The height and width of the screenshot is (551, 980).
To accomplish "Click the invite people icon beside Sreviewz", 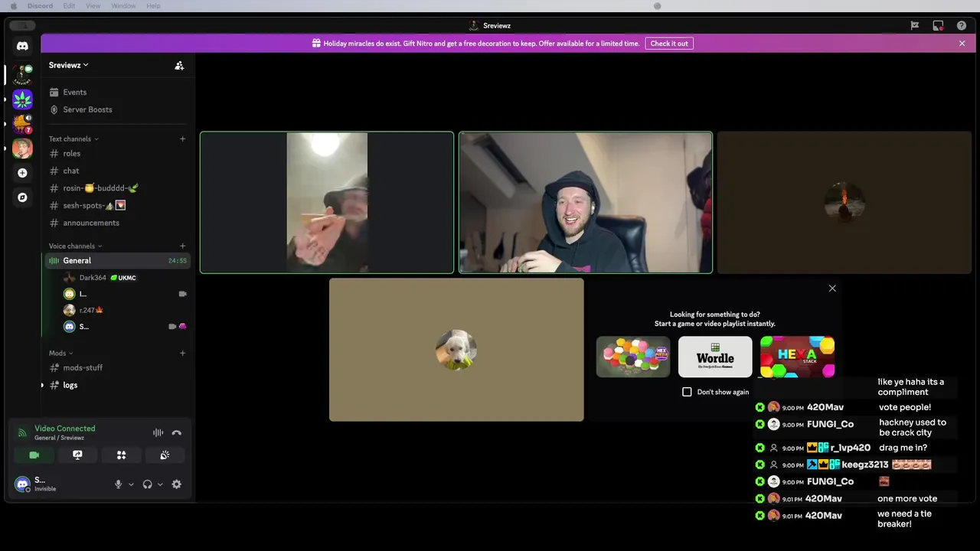I will 179,66.
